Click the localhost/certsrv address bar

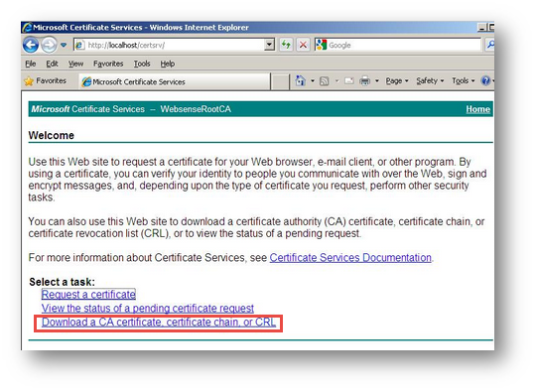tap(169, 45)
